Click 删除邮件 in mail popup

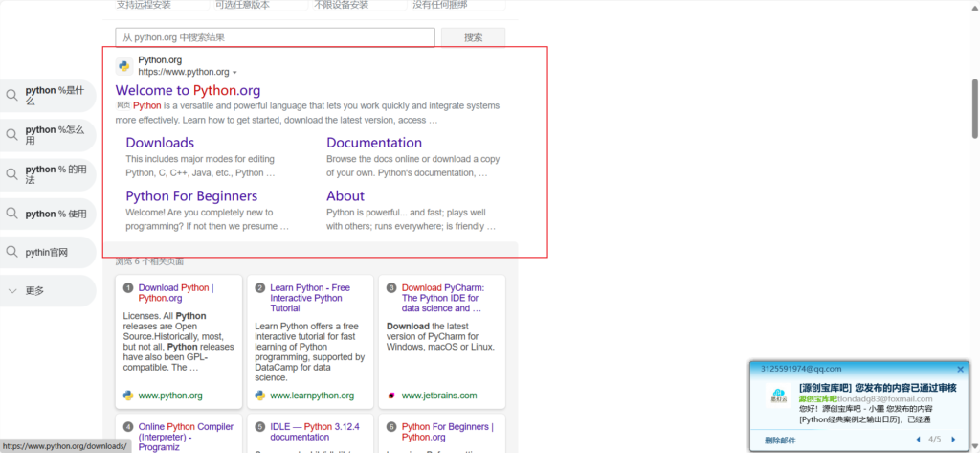click(781, 441)
